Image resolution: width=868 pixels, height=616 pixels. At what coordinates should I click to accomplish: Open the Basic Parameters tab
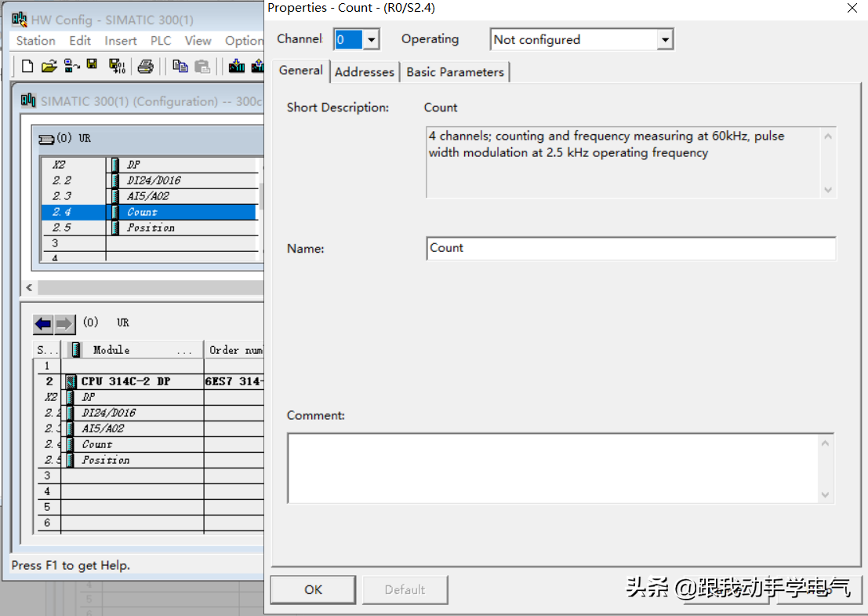[455, 72]
